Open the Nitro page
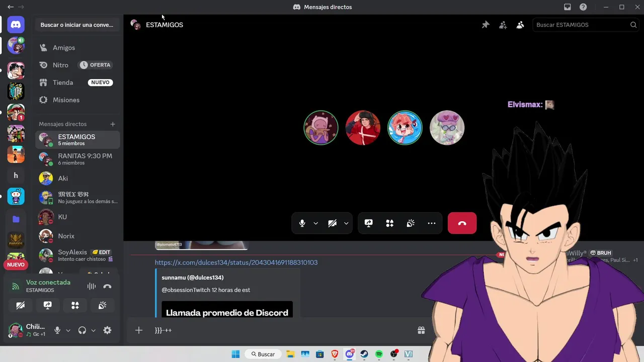 click(77, 65)
